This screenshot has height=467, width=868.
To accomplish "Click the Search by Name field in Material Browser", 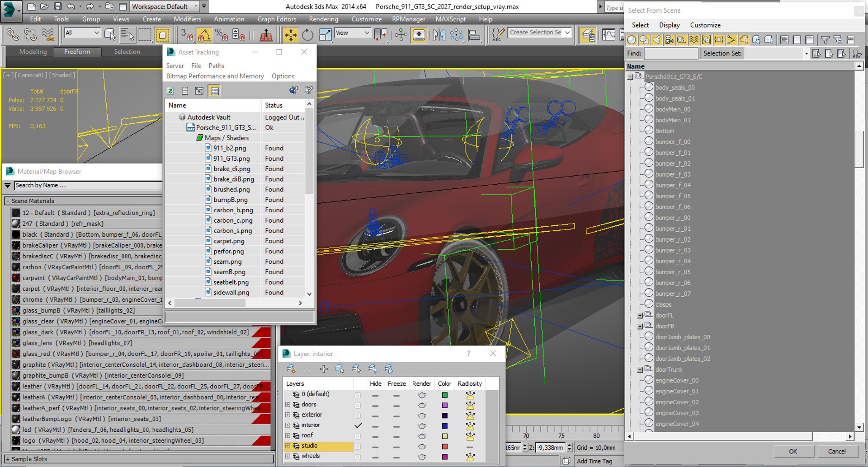I will [88, 186].
